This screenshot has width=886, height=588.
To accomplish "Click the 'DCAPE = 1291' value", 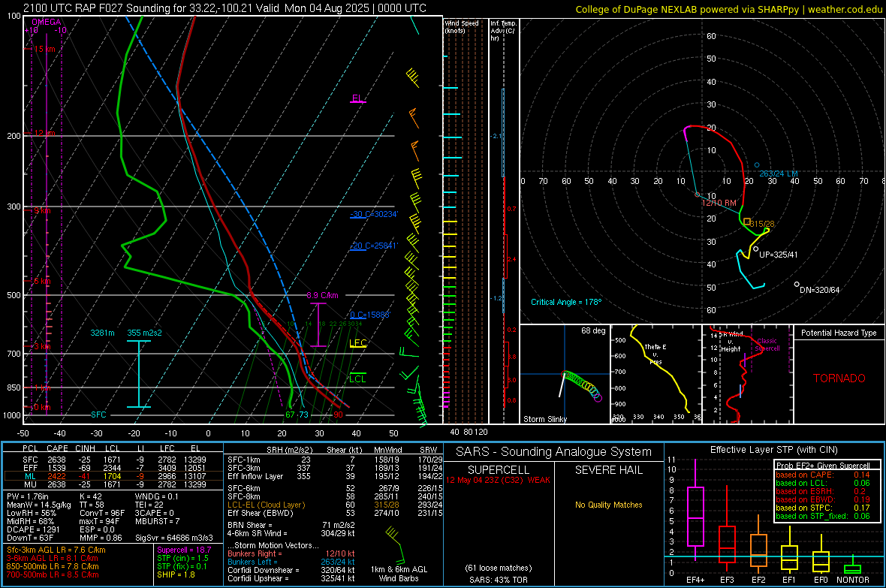I will click(x=33, y=529).
